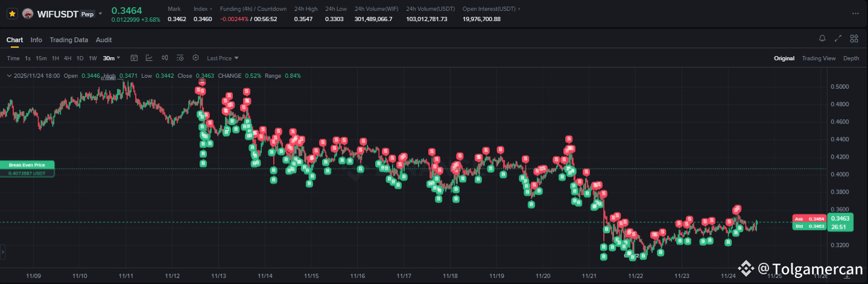The height and width of the screenshot is (284, 868).
Task: Select the 4H time interval
Action: click(68, 58)
